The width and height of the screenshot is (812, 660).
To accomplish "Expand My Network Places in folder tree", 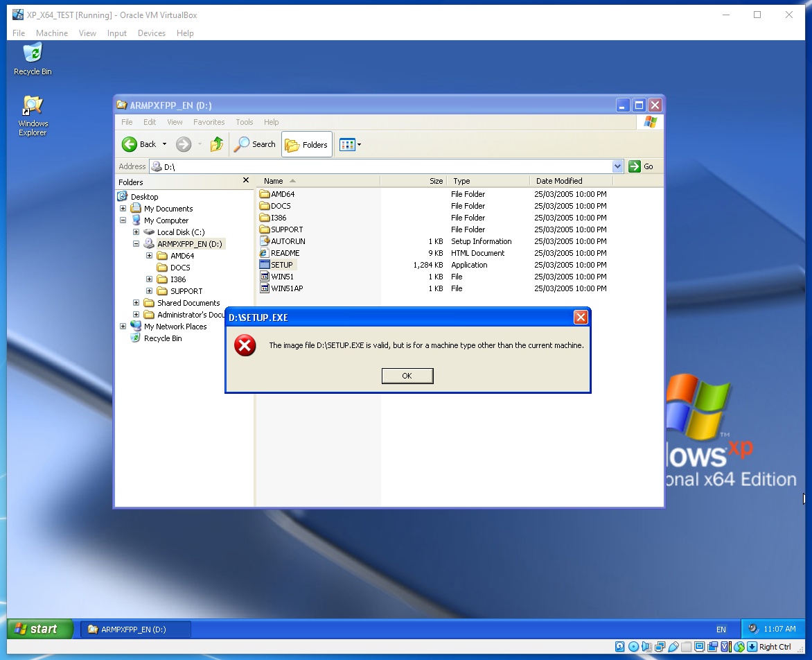I will pyautogui.click(x=123, y=327).
